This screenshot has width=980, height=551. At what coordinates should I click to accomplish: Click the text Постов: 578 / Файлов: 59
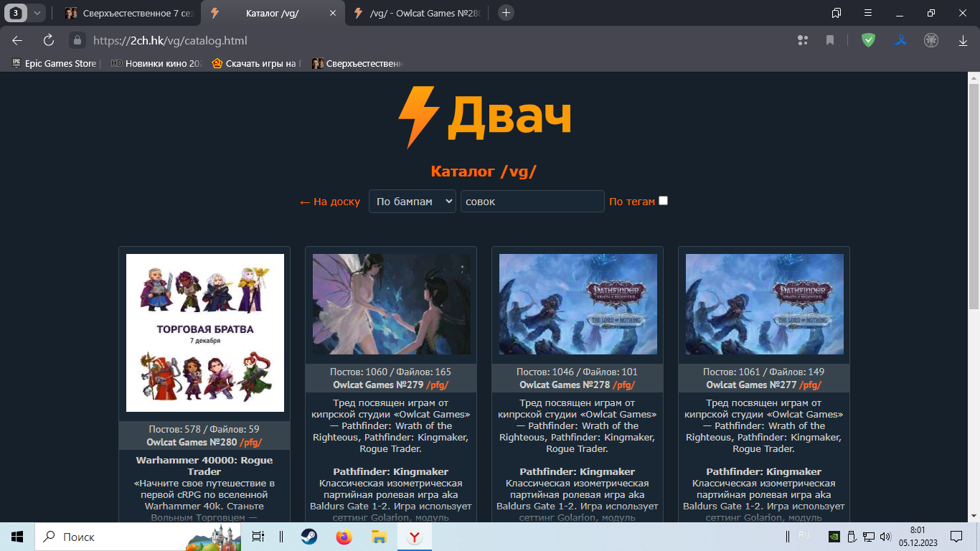204,429
